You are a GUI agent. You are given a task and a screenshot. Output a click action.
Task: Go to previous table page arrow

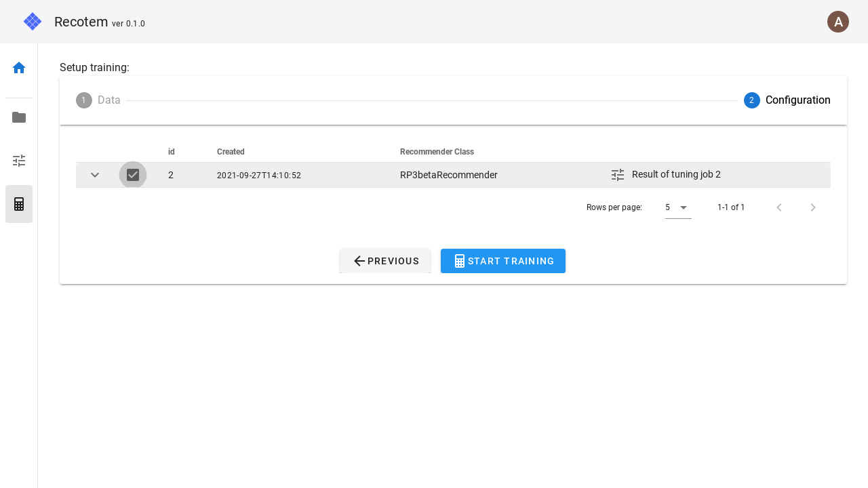click(x=779, y=207)
